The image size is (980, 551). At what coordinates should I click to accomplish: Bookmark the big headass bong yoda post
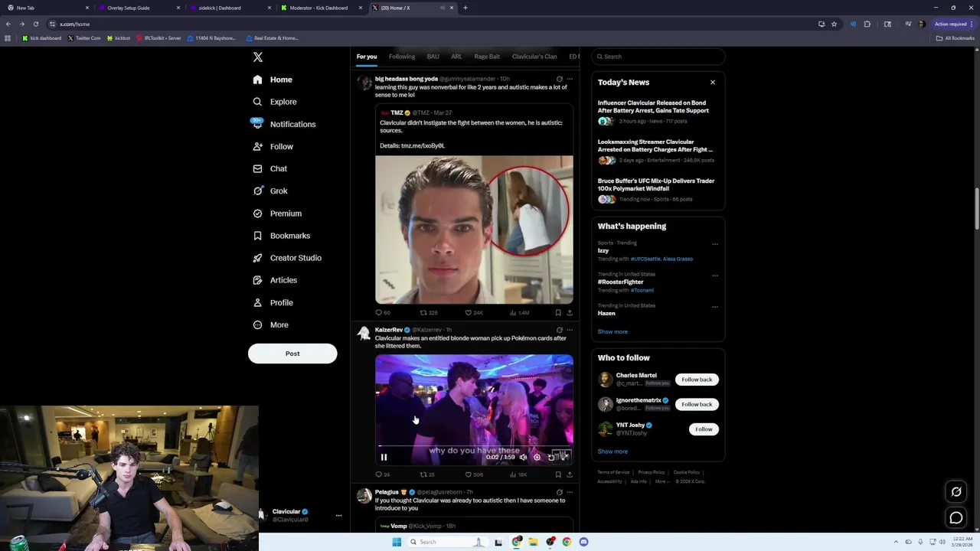point(558,312)
